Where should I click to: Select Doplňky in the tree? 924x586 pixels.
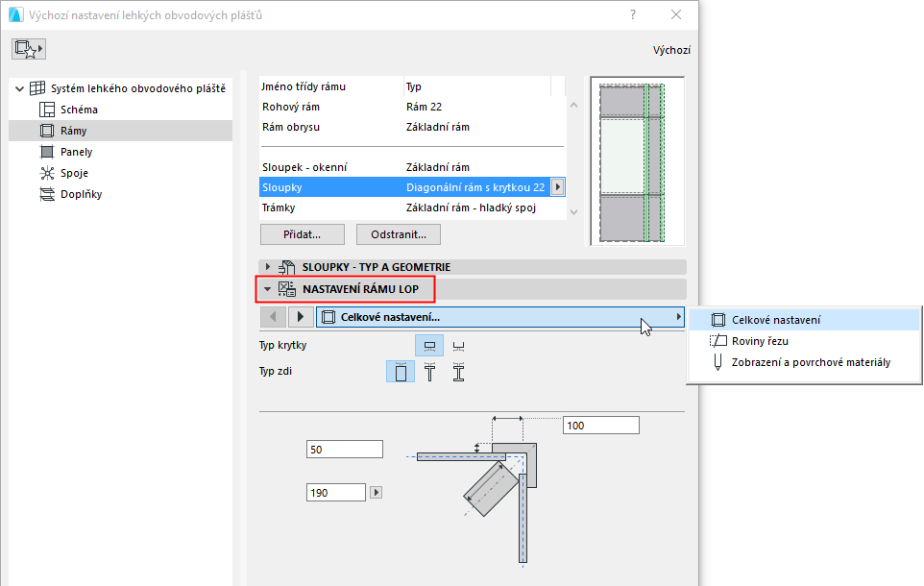click(x=82, y=195)
